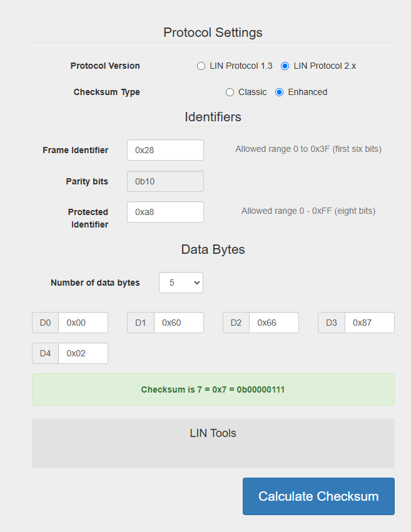Click the LIN Tools panel heading

pyautogui.click(x=213, y=433)
